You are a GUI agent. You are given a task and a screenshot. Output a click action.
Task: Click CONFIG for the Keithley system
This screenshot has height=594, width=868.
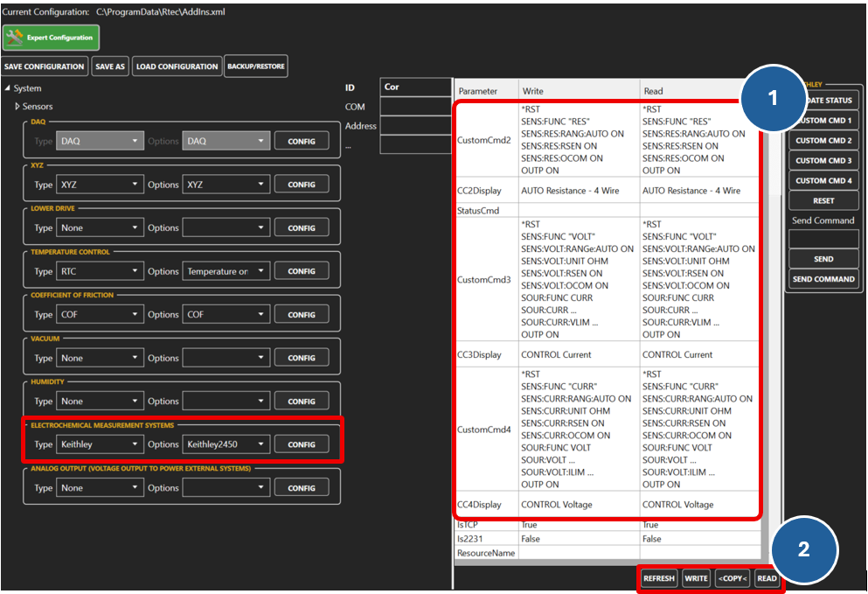302,444
